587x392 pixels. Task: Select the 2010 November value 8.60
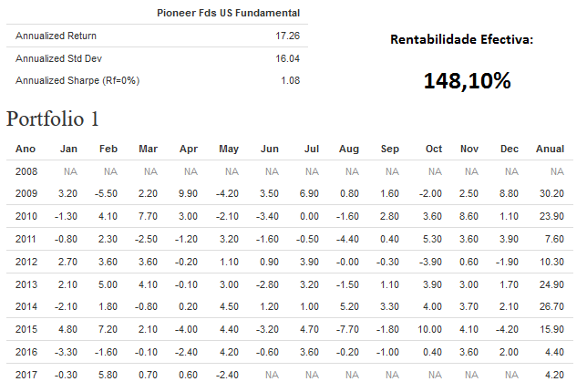[x=469, y=217]
